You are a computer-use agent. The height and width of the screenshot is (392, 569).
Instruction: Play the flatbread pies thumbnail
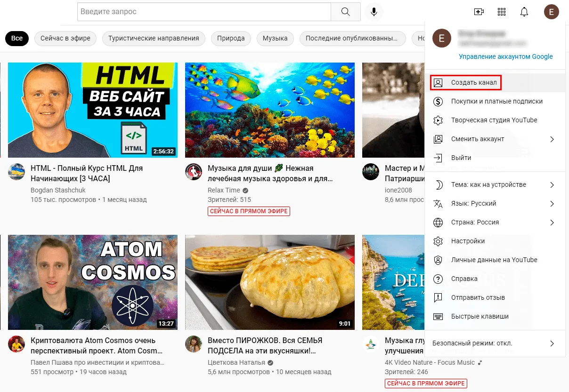pos(270,282)
